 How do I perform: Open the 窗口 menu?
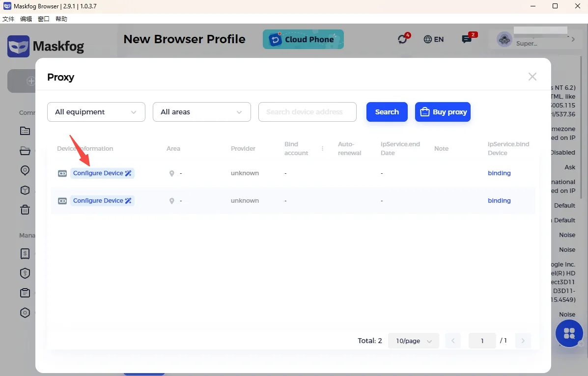click(44, 19)
